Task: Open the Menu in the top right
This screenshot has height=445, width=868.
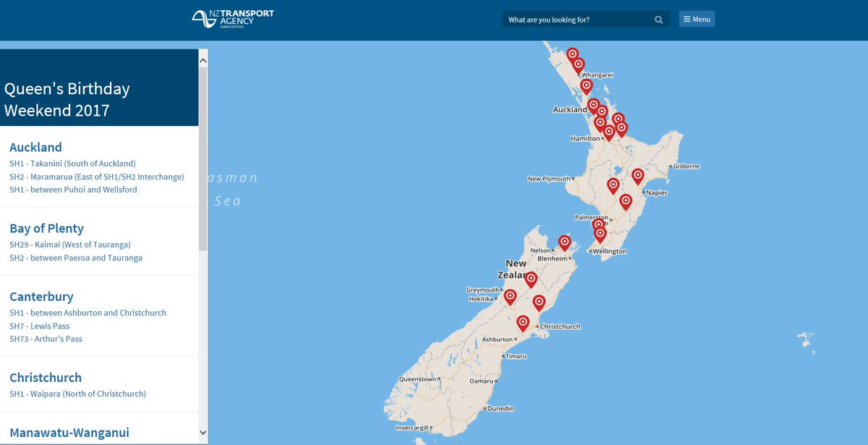Action: click(x=697, y=18)
